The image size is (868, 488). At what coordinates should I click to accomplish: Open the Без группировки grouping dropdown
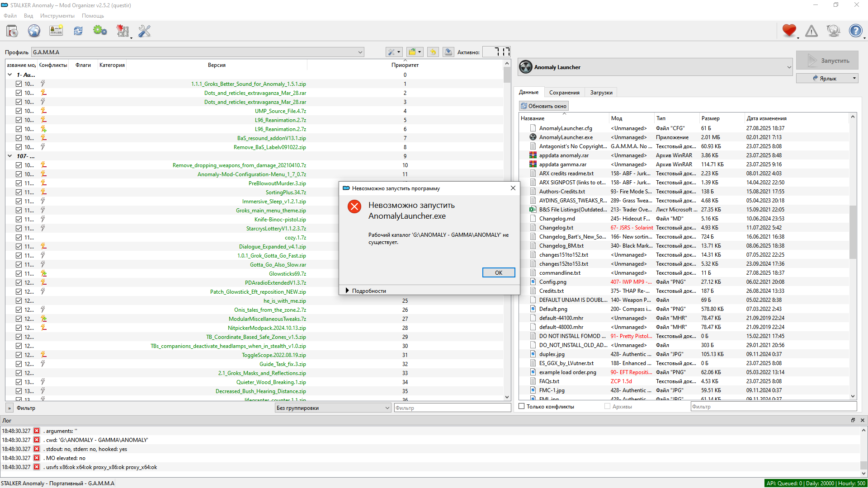coord(333,408)
